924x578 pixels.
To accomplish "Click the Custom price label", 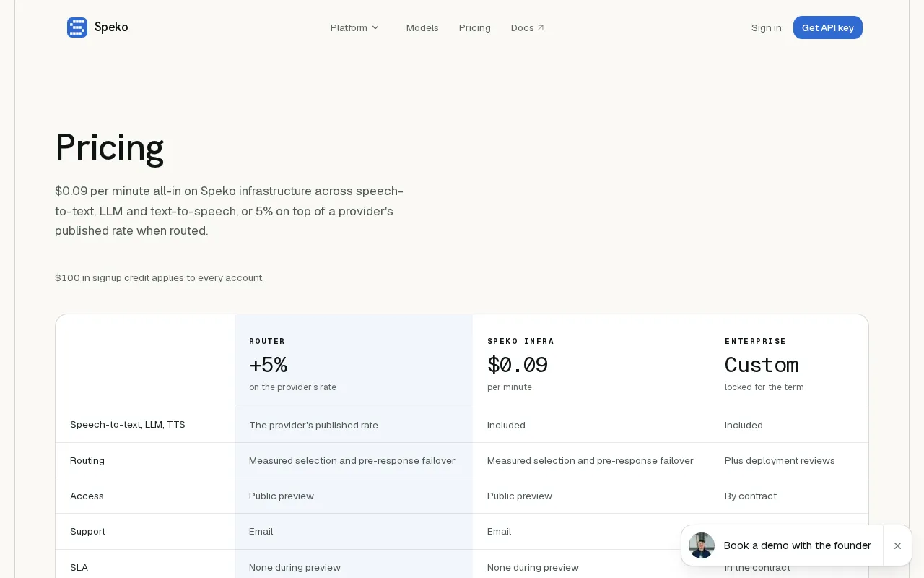I will click(x=762, y=364).
